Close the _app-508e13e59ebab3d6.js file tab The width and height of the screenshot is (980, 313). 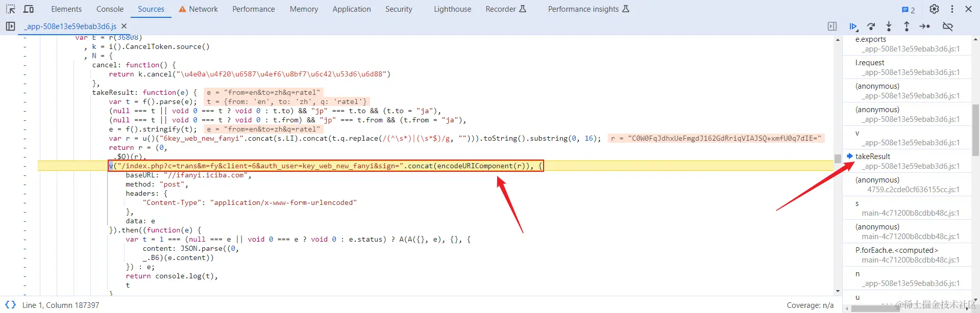pyautogui.click(x=124, y=26)
